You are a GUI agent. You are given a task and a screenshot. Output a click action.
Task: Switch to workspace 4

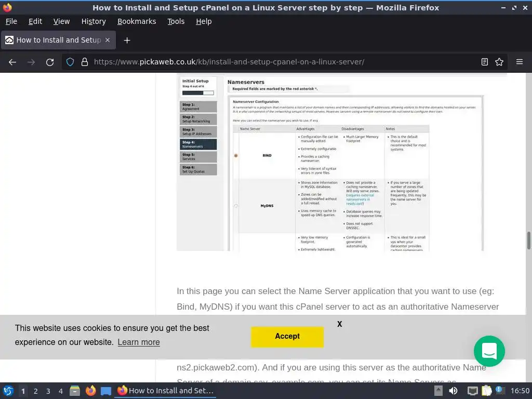[x=61, y=391]
